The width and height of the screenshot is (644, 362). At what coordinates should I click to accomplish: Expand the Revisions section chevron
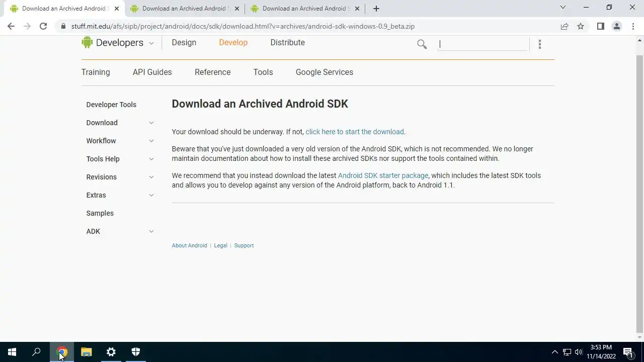coord(151,177)
